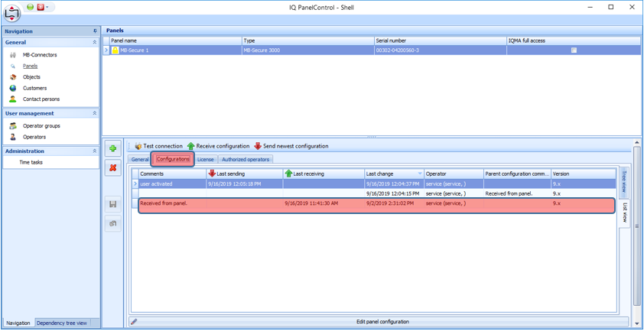This screenshot has height=331, width=644.
Task: Switch to the License tab
Action: (x=205, y=159)
